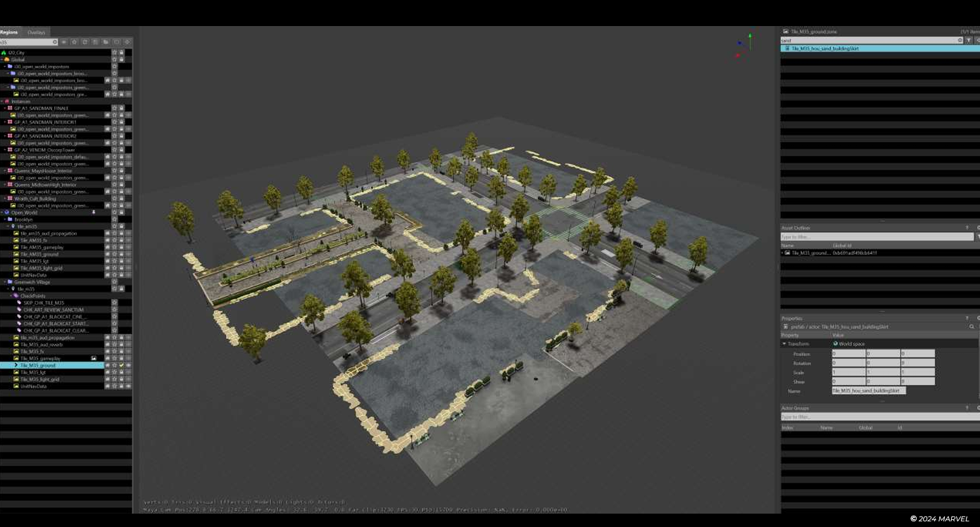
Task: Select Tile_M35_hou_sand_buildingSkirt search result
Action: tap(880, 49)
